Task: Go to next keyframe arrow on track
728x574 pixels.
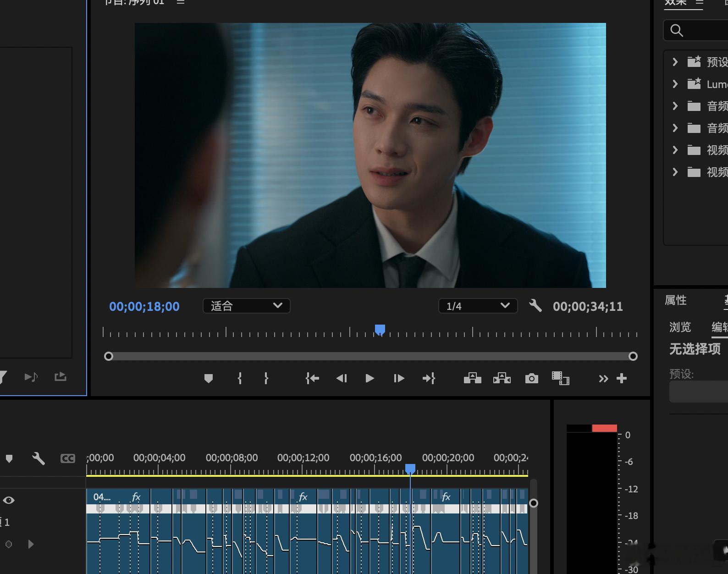Action: (31, 544)
